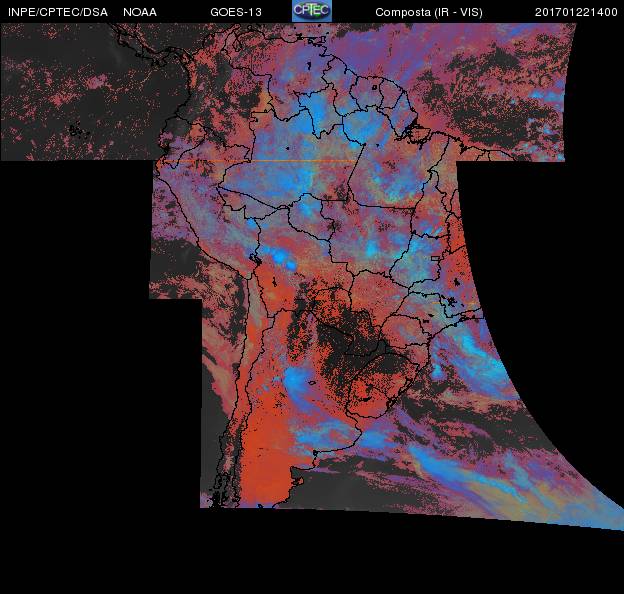Click the NOAA label

click(x=140, y=12)
